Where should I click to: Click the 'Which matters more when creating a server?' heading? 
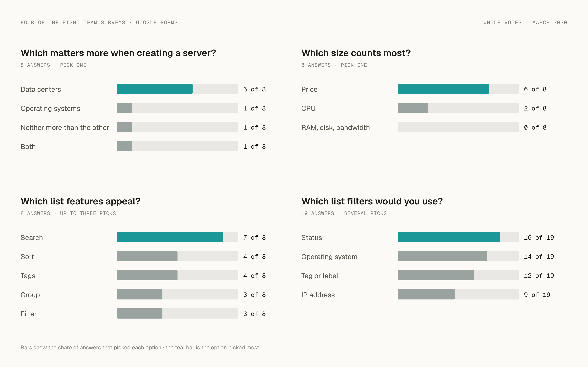click(x=118, y=53)
